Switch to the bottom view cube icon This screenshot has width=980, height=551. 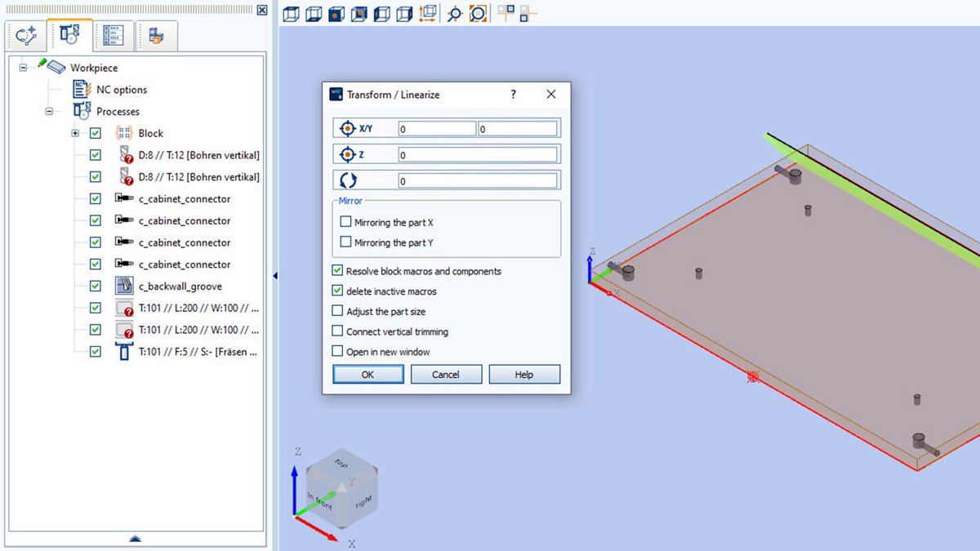pos(313,14)
